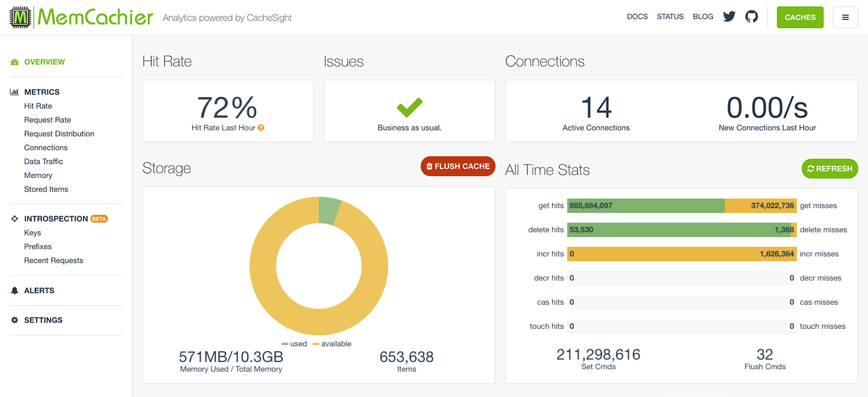Click the green get hits progress bar
Viewport: 868px width, 397px height.
pyautogui.click(x=645, y=205)
